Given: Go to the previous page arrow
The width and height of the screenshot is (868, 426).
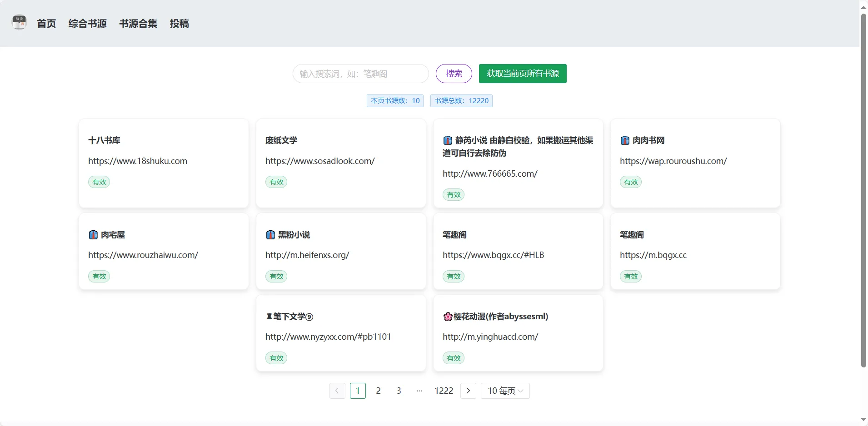Looking at the screenshot, I should coord(337,391).
